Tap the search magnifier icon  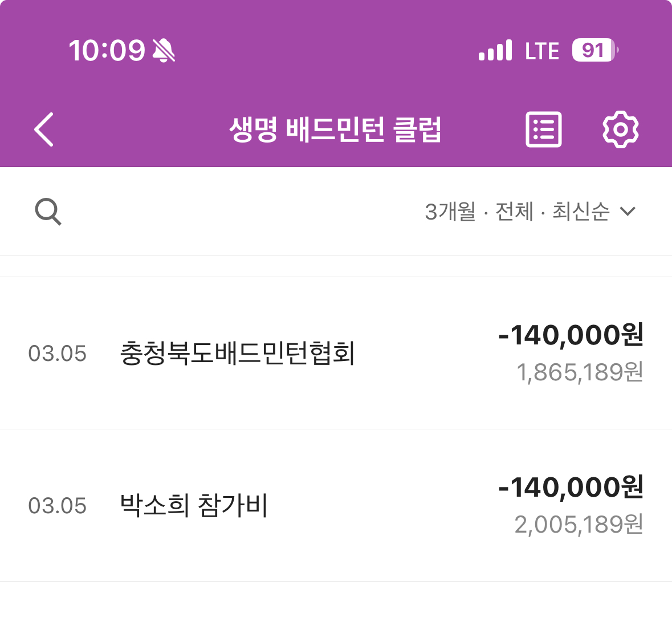point(48,212)
